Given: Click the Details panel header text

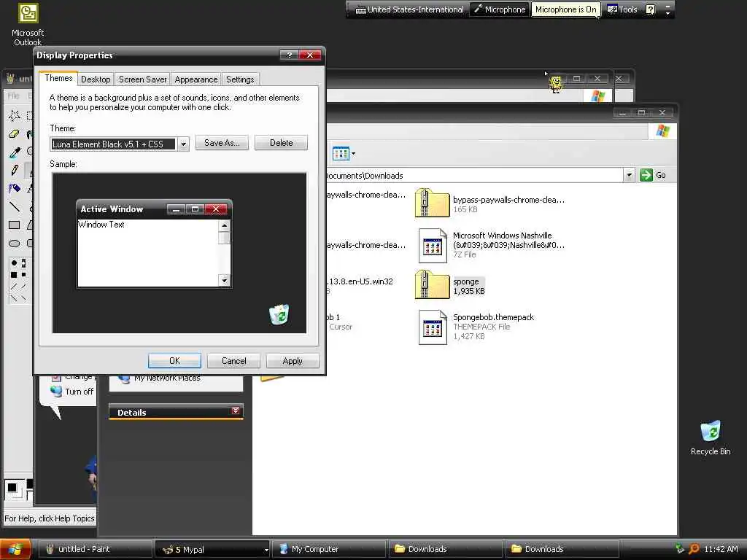Looking at the screenshot, I should [x=131, y=413].
